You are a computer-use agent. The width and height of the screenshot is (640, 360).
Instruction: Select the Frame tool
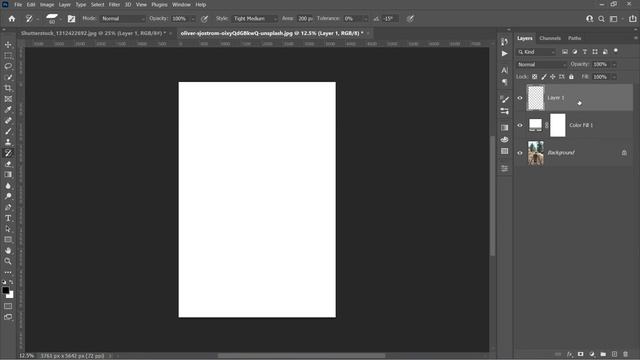pyautogui.click(x=8, y=99)
